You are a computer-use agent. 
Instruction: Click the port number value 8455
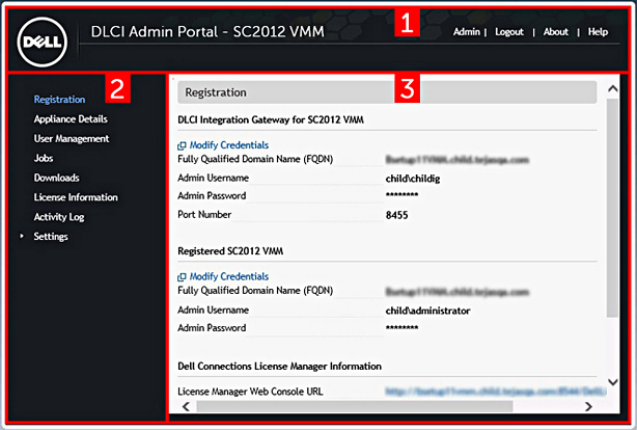coord(397,215)
